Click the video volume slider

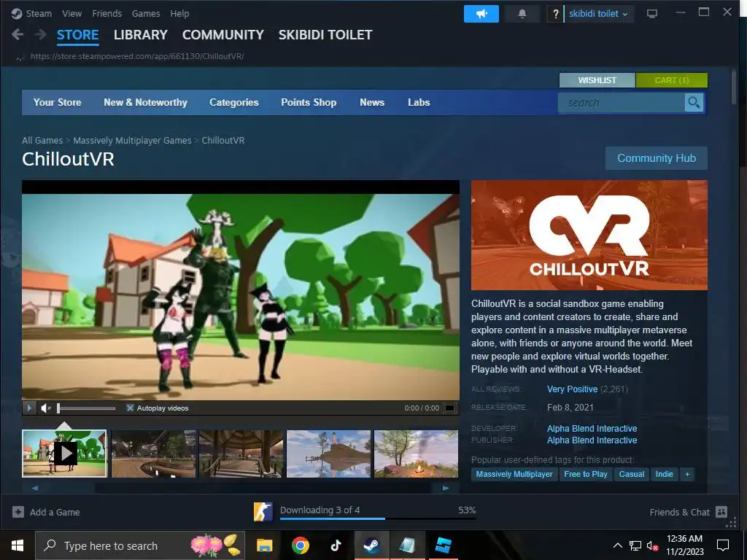[86, 408]
